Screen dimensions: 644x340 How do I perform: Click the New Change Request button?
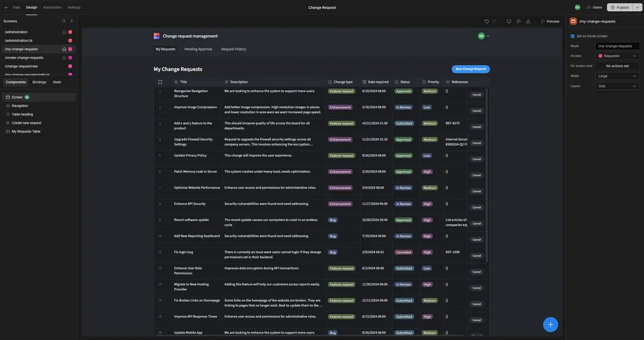[470, 69]
